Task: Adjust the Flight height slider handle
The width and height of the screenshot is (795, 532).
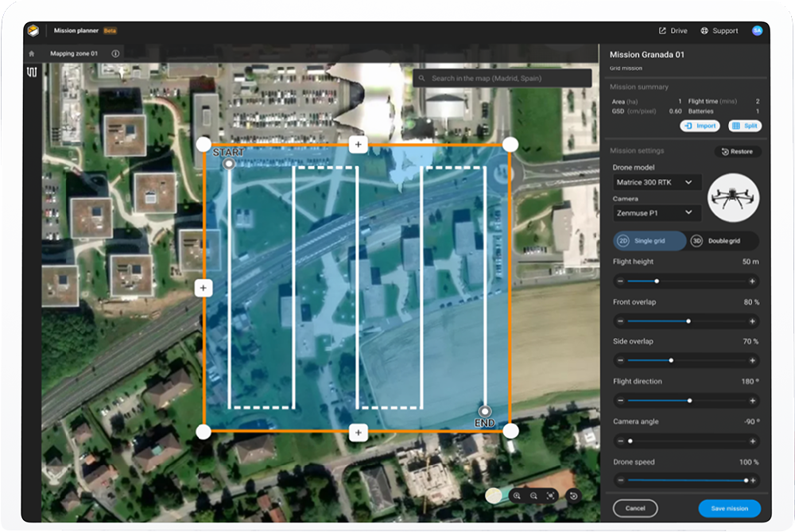Action: pyautogui.click(x=657, y=281)
